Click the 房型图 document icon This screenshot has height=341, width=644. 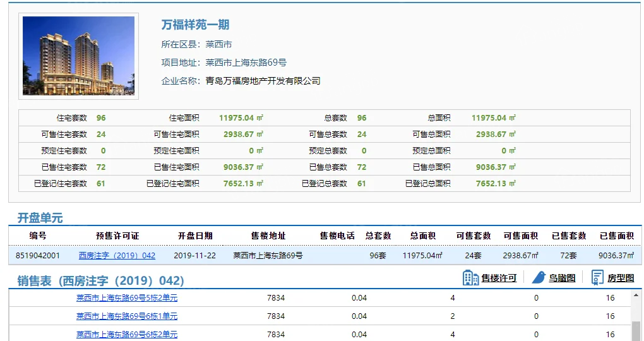[x=597, y=278]
